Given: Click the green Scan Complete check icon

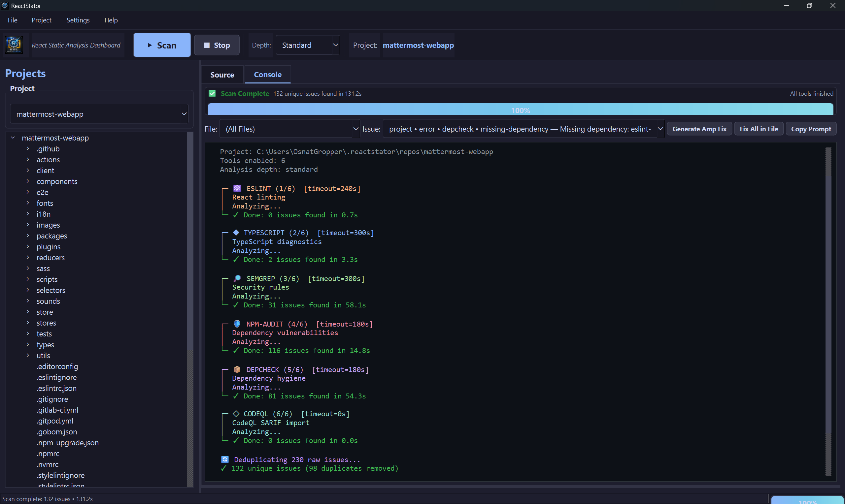Looking at the screenshot, I should 212,93.
